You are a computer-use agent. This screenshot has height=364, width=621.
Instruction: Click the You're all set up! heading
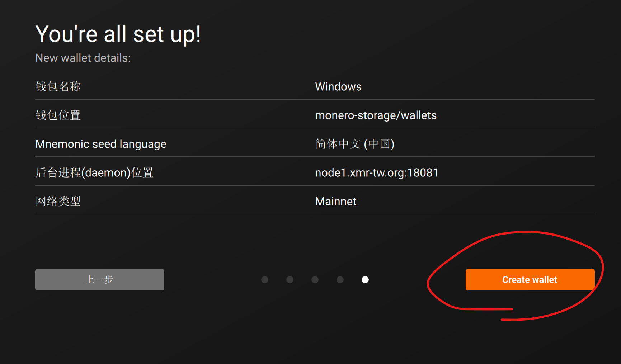(x=118, y=34)
